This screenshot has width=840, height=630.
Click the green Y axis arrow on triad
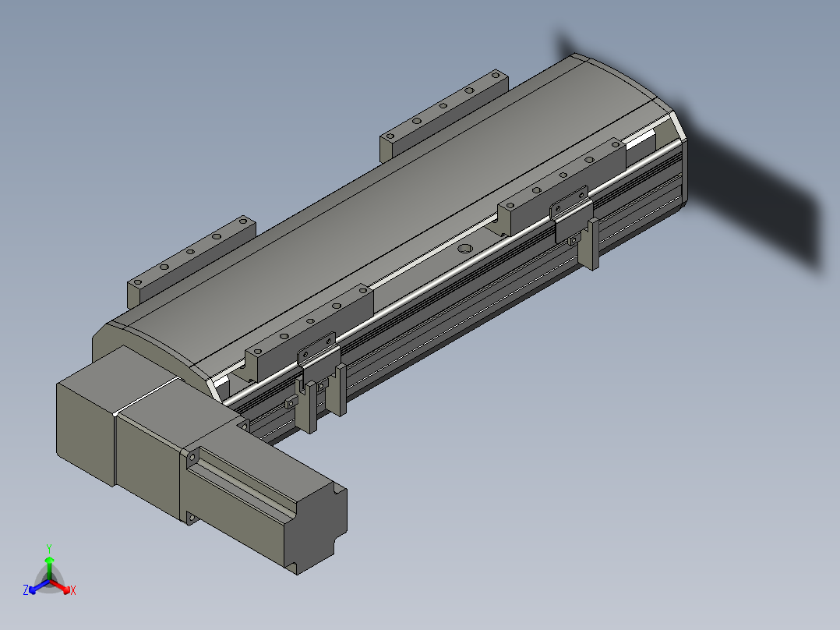(x=49, y=568)
